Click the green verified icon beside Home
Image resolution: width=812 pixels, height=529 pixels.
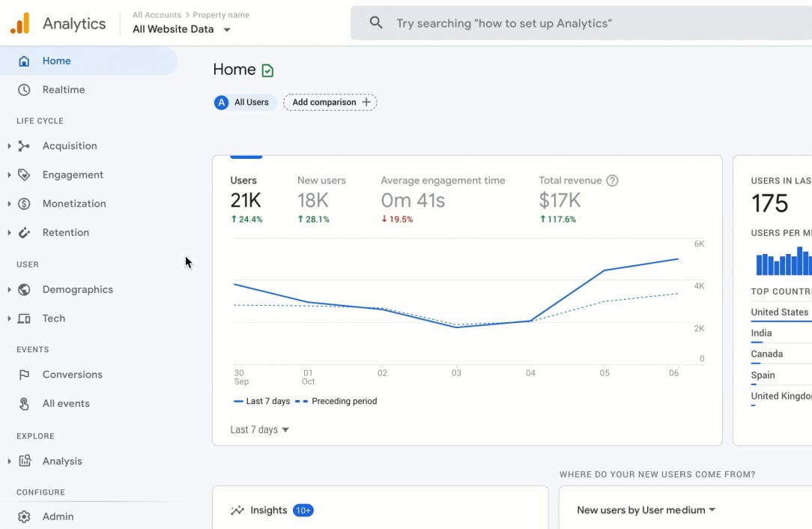267,70
